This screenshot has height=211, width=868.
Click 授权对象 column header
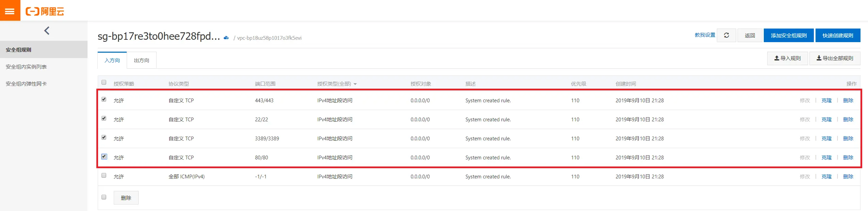point(421,84)
